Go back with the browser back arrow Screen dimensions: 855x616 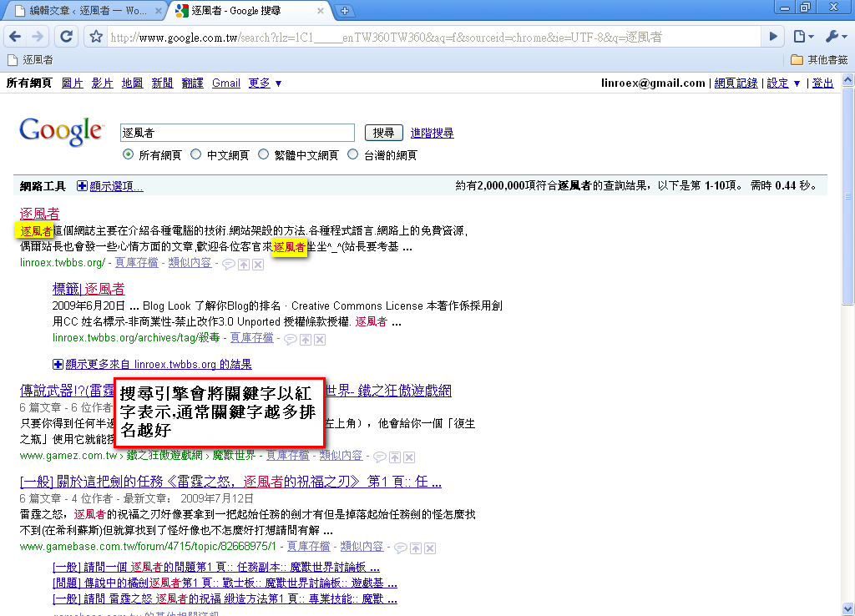pos(15,37)
